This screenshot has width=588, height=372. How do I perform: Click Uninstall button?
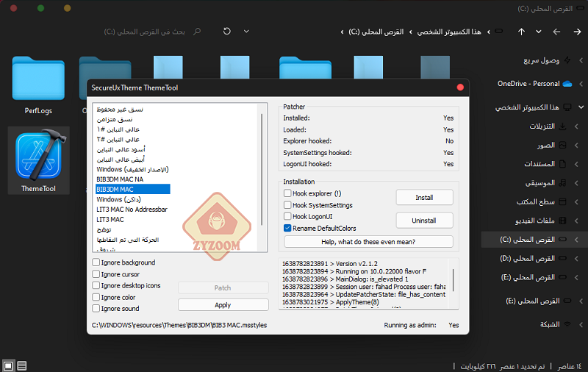pos(424,221)
